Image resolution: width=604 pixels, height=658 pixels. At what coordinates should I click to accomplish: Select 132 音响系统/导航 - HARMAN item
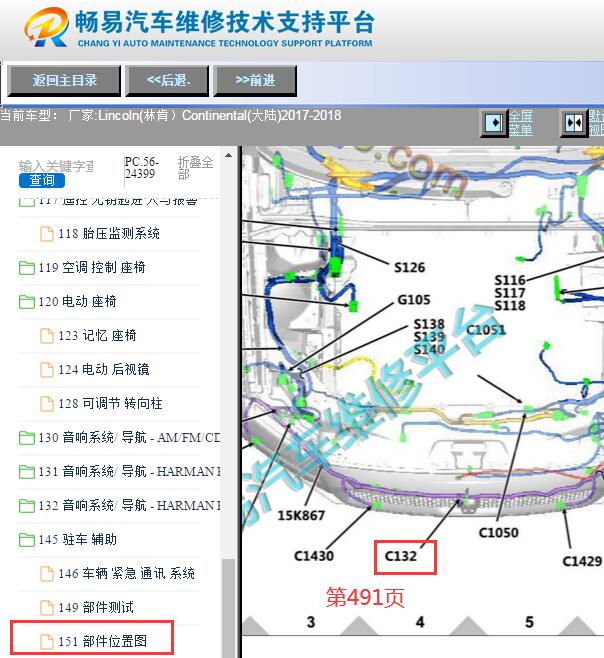click(129, 505)
